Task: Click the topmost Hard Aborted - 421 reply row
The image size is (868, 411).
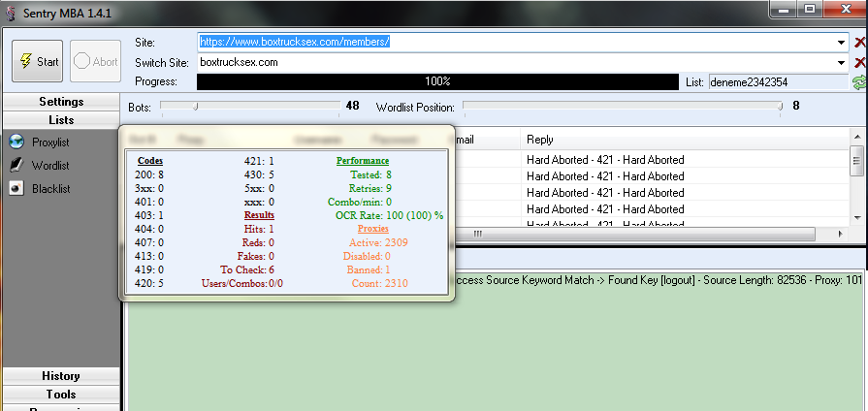Action: pyautogui.click(x=605, y=160)
